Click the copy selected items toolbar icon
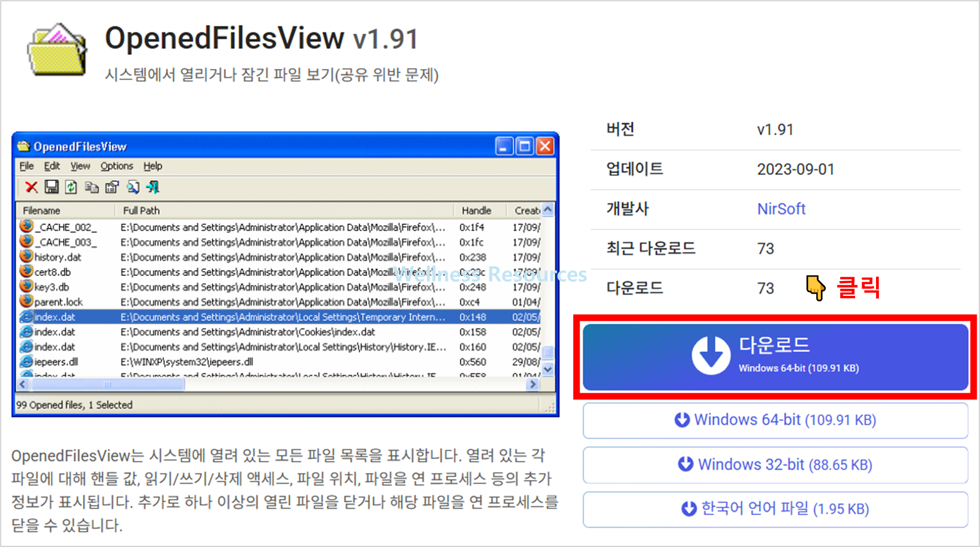 92,187
